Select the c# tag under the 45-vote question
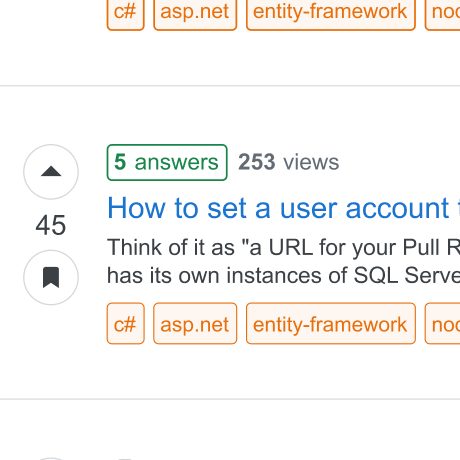 pyautogui.click(x=126, y=323)
